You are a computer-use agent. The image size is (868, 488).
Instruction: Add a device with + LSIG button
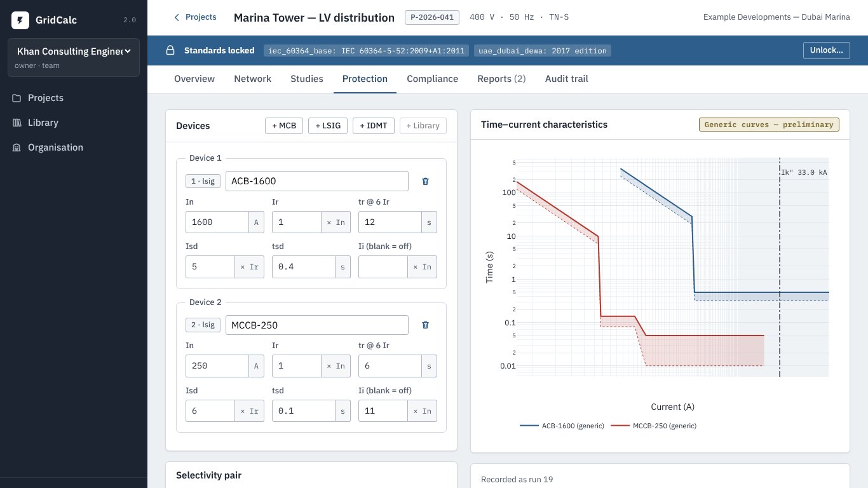coord(328,126)
